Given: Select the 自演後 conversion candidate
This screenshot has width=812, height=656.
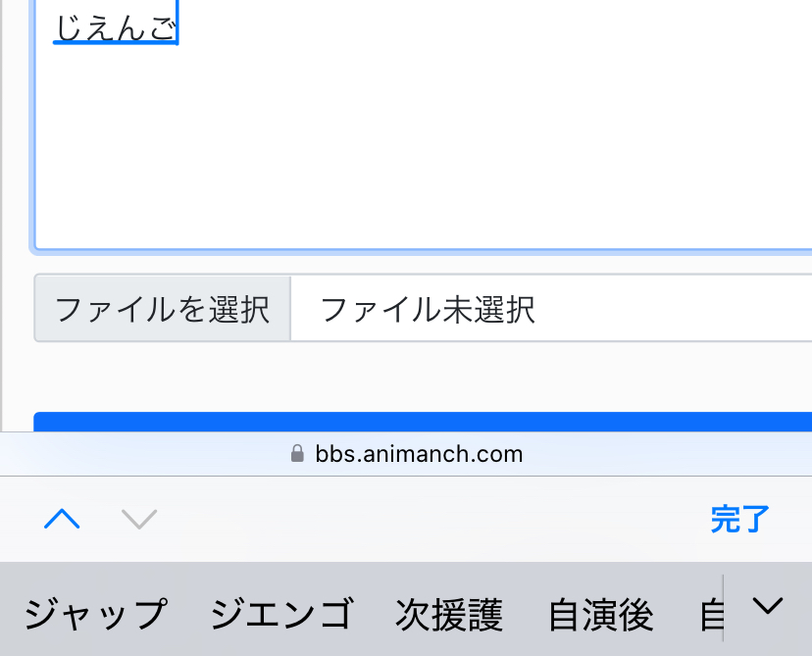Looking at the screenshot, I should (600, 615).
